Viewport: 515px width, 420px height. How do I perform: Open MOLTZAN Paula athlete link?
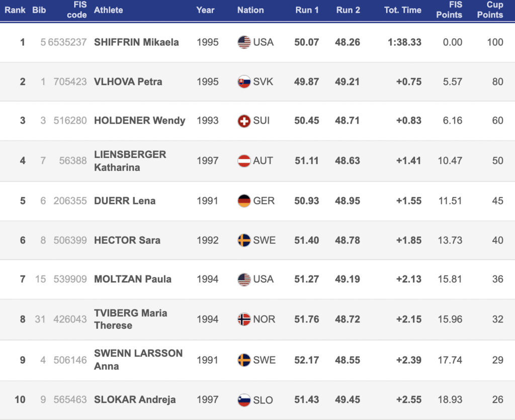tap(132, 279)
